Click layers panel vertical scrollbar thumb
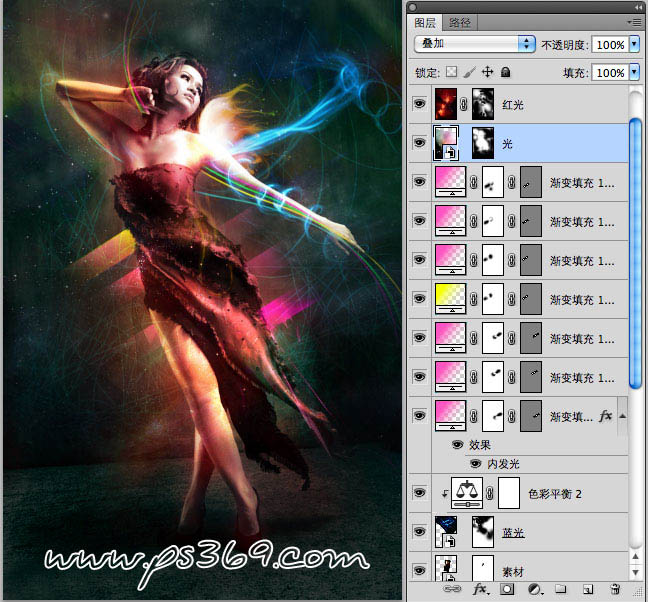 pos(635,253)
